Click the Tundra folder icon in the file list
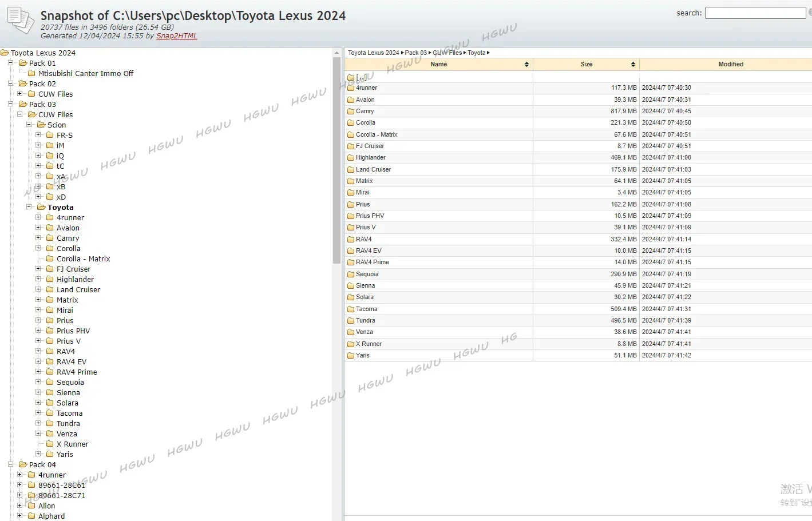Viewport: 812px width, 521px height. click(x=351, y=321)
